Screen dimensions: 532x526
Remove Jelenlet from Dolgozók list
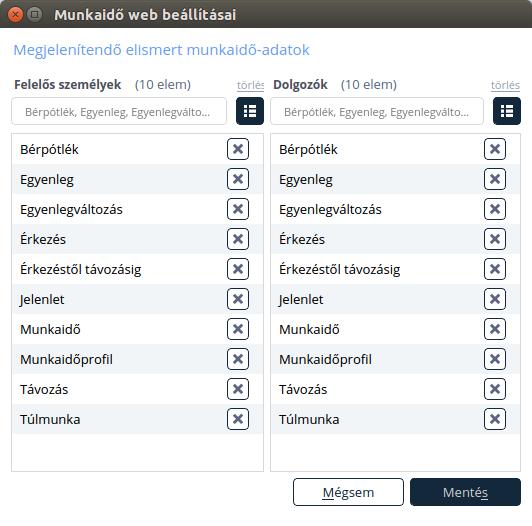tap(495, 299)
